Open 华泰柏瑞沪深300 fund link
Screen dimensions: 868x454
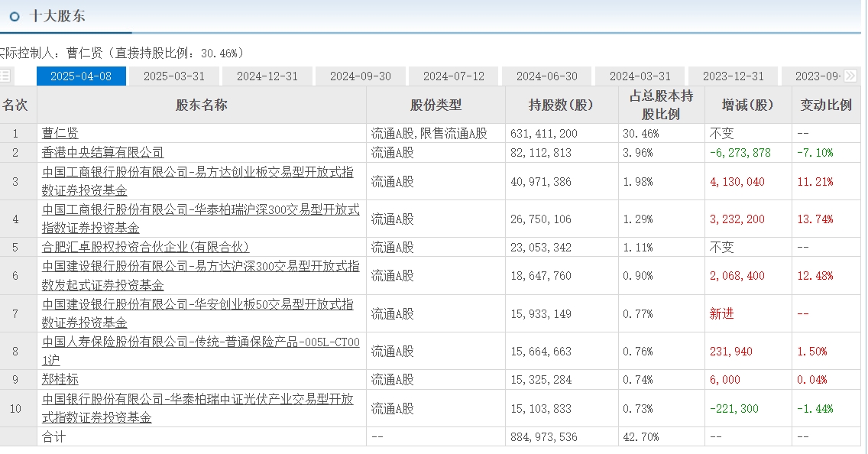coord(201,219)
